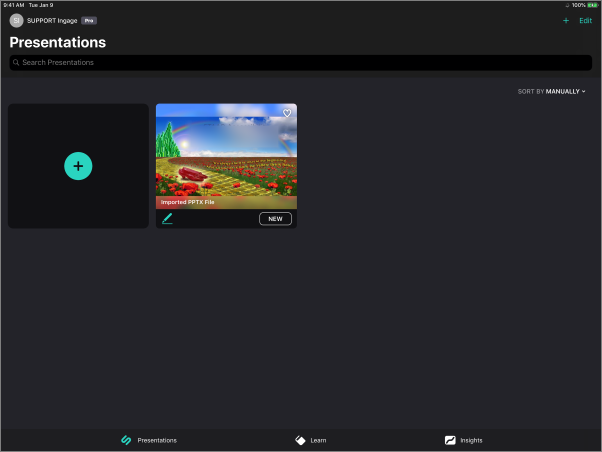
Task: Switch to the Insights tab
Action: point(463,440)
